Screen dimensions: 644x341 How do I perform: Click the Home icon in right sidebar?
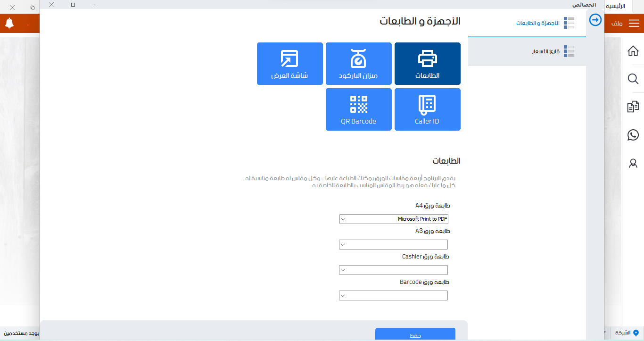[633, 51]
